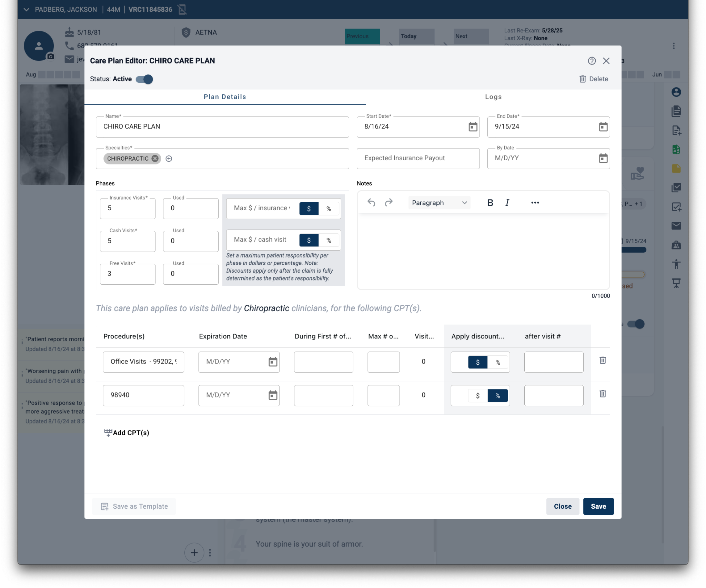Toggle italic formatting in Notes
Viewport: 706px width, 588px height.
(507, 203)
